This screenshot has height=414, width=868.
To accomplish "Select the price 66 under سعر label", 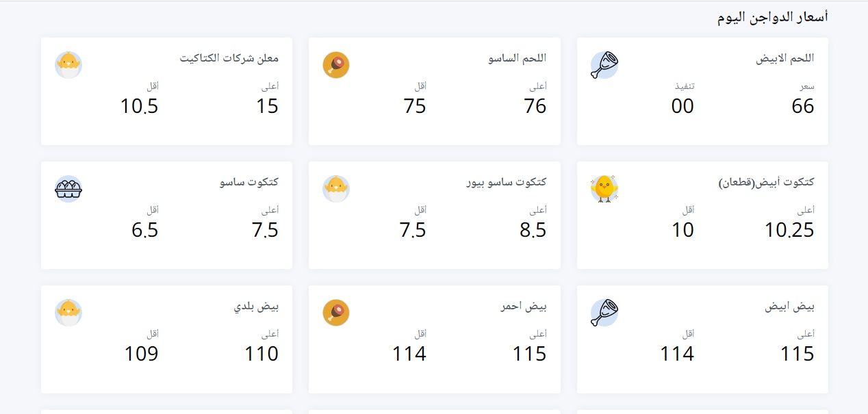I will tap(802, 107).
